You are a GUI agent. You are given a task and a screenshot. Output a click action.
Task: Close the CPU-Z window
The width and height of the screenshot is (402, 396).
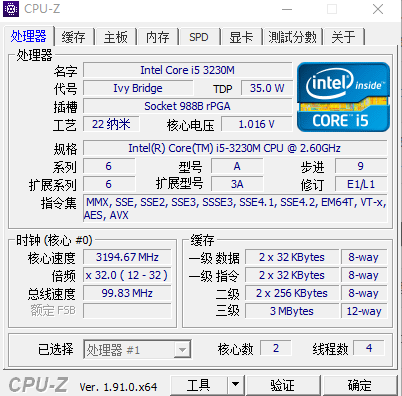tap(378, 9)
